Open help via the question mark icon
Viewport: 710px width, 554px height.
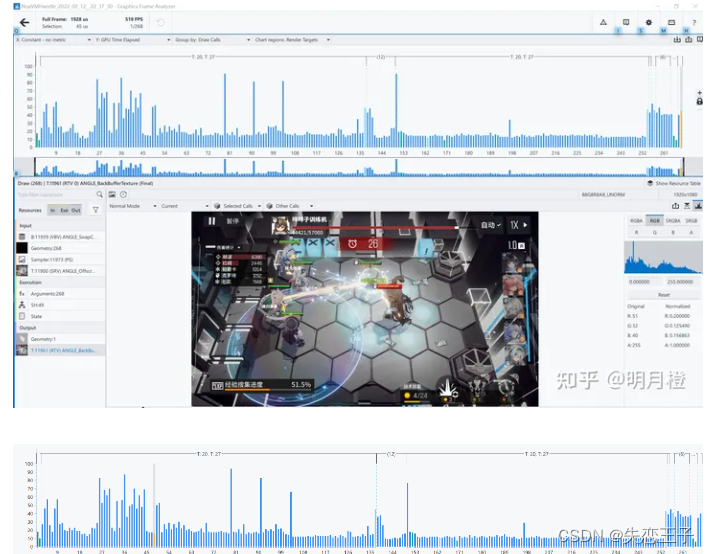pos(694,23)
